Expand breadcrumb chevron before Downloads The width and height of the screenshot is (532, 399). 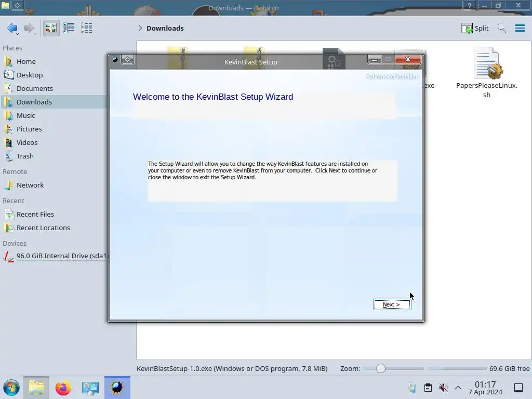point(140,28)
